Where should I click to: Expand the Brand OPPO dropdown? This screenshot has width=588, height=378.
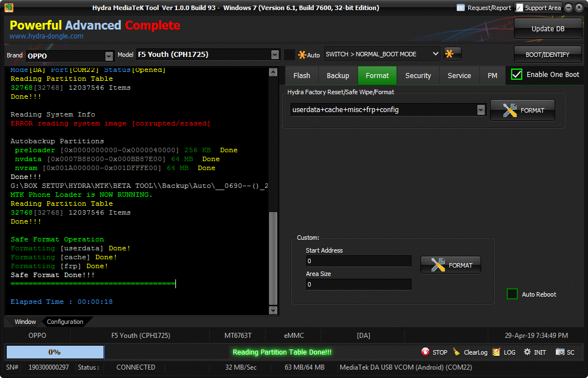pos(109,56)
